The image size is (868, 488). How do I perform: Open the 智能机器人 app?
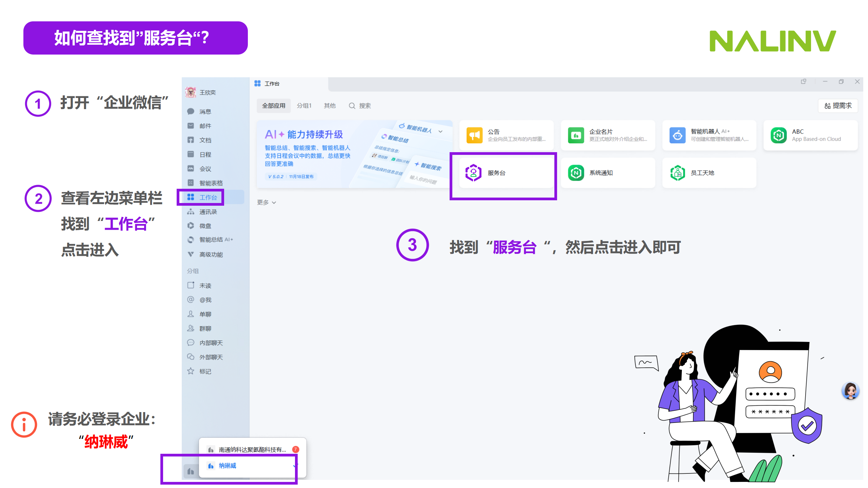point(709,135)
